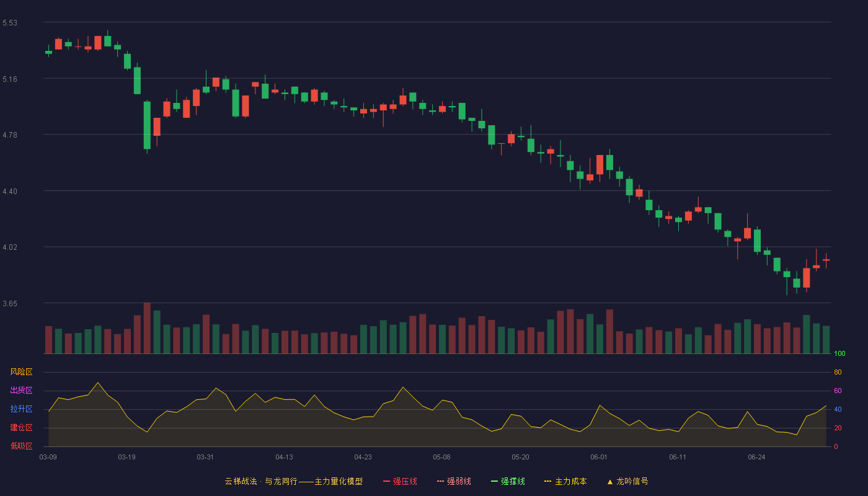This screenshot has height=496, width=868.
Task: Click the 低吸区 zone label
Action: point(21,446)
